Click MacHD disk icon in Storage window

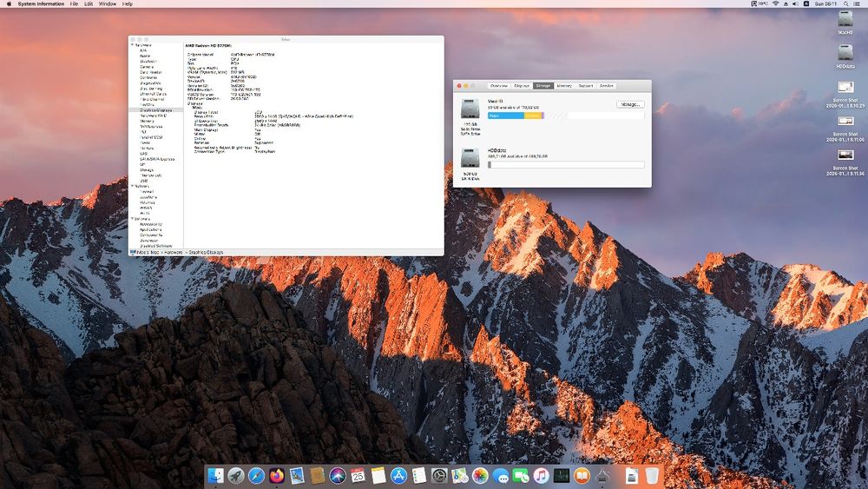click(470, 109)
